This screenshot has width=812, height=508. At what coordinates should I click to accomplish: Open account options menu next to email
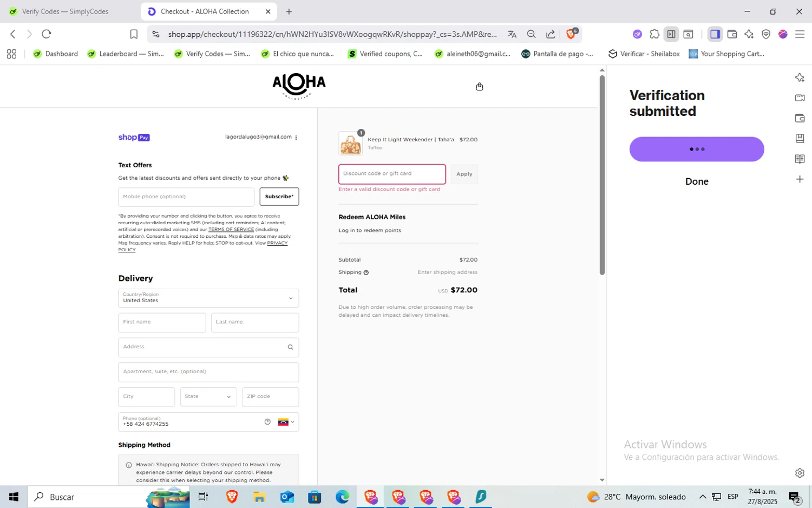click(x=296, y=138)
